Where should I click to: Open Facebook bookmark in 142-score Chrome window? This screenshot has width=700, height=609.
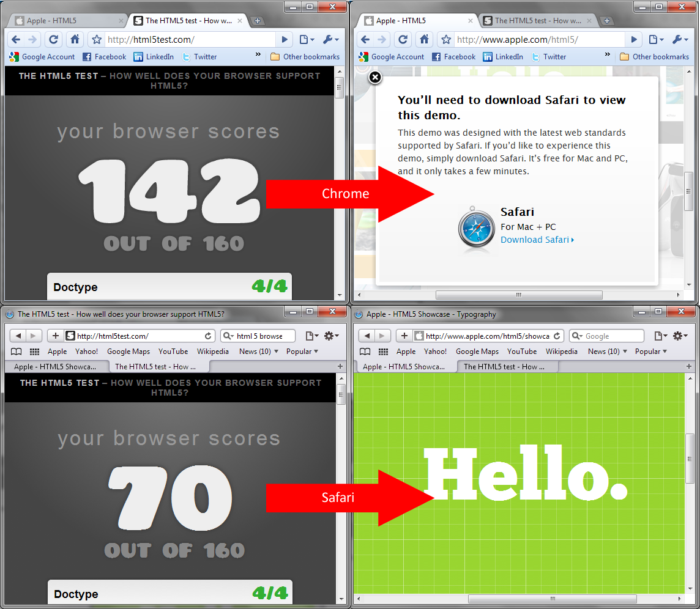click(x=105, y=57)
